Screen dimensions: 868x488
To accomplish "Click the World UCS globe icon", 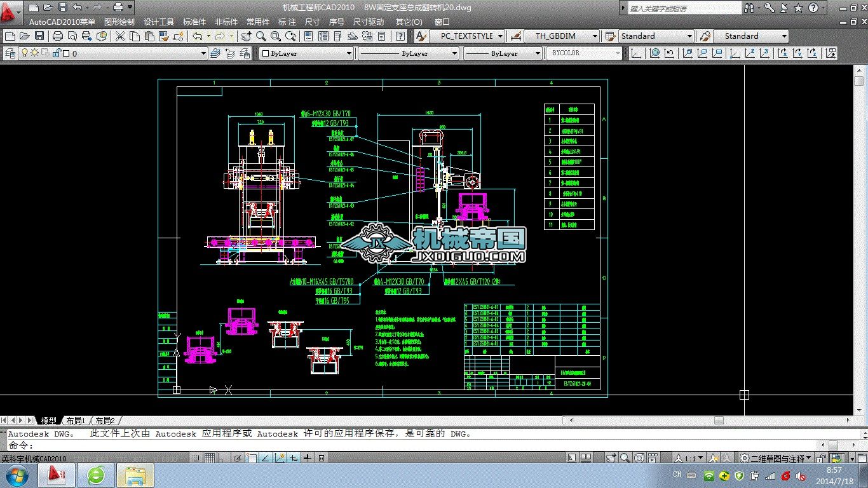I will click(x=654, y=53).
